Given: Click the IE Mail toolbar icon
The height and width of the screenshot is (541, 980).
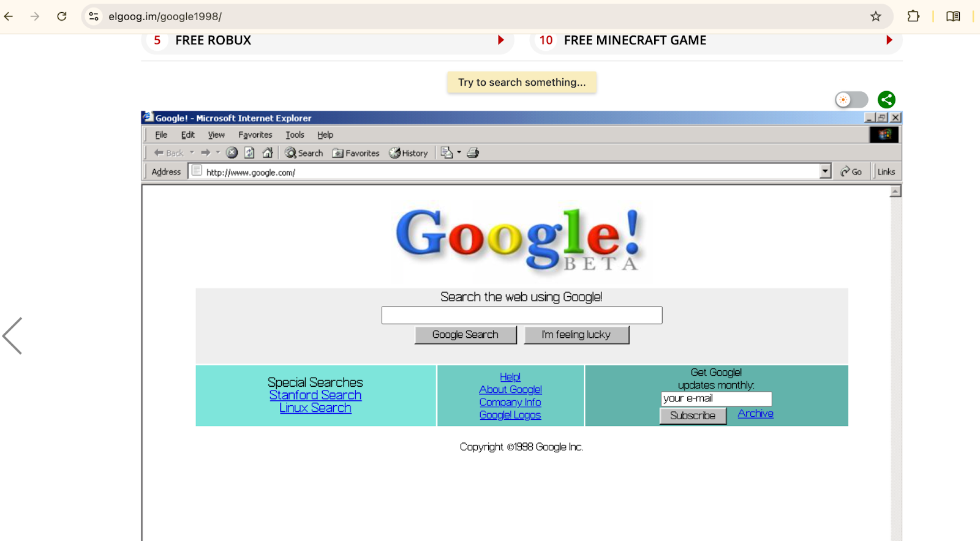Looking at the screenshot, I should point(447,153).
